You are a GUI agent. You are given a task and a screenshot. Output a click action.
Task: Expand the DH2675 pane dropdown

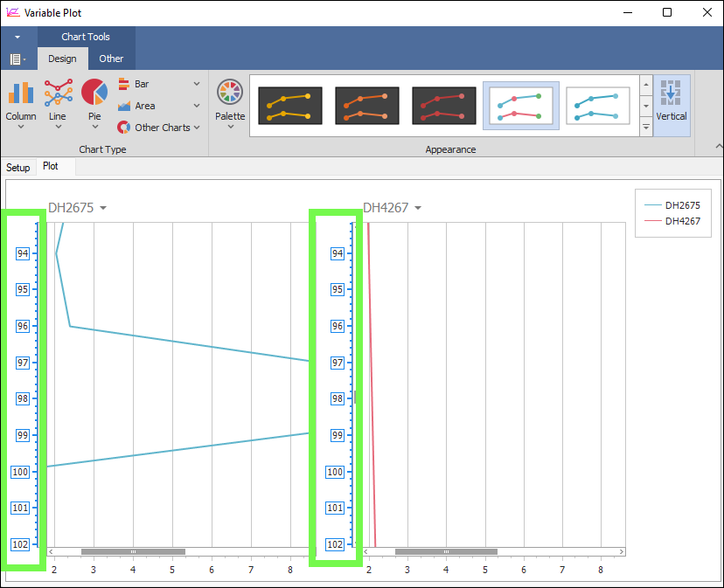[x=103, y=208]
